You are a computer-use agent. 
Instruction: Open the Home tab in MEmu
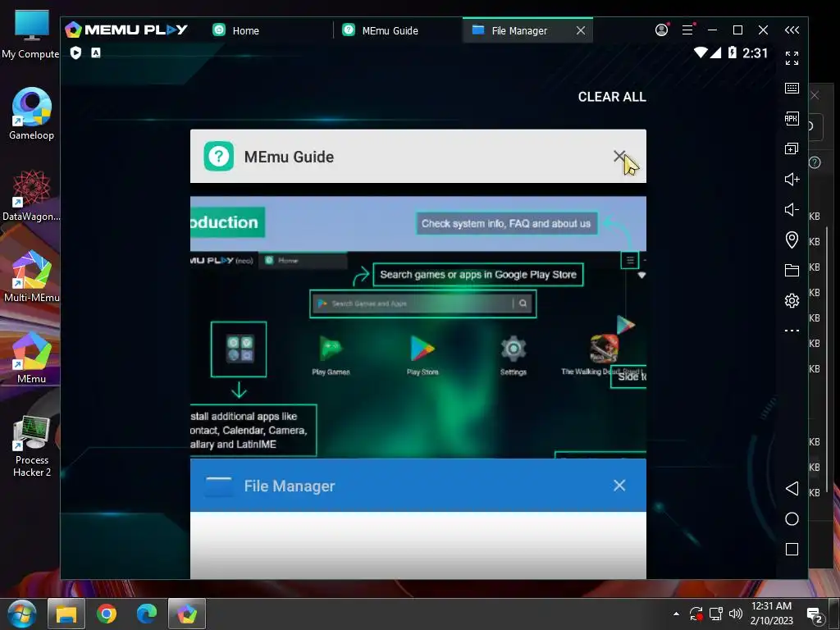[235, 30]
